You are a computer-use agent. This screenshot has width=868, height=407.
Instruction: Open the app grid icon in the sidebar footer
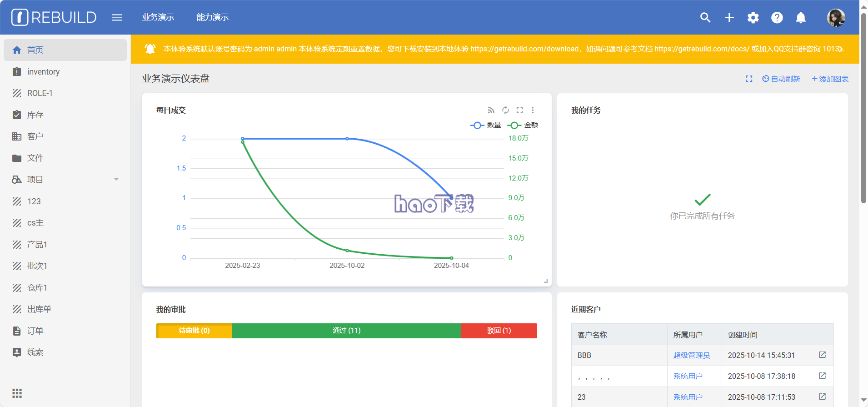pyautogui.click(x=17, y=393)
